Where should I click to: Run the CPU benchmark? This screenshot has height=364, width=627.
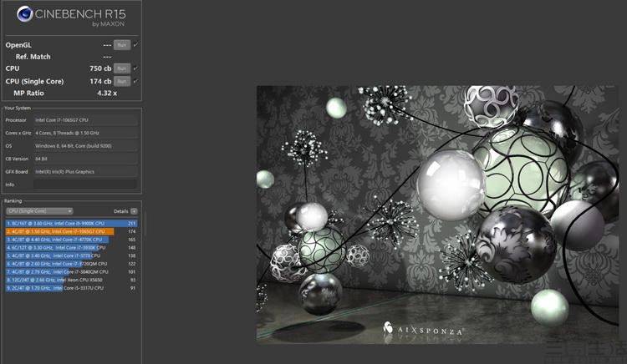click(122, 68)
